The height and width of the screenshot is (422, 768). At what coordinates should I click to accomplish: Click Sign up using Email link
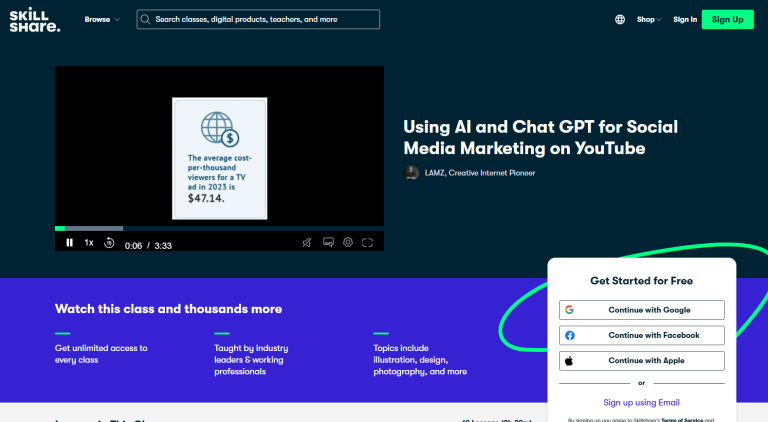coord(642,402)
